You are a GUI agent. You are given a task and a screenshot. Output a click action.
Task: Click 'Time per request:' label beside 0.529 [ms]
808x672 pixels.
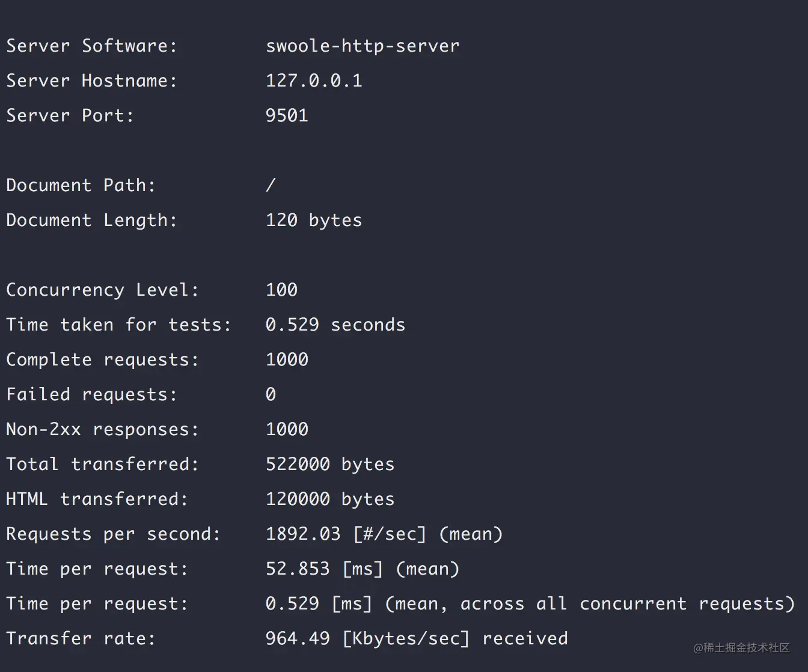[x=97, y=603]
